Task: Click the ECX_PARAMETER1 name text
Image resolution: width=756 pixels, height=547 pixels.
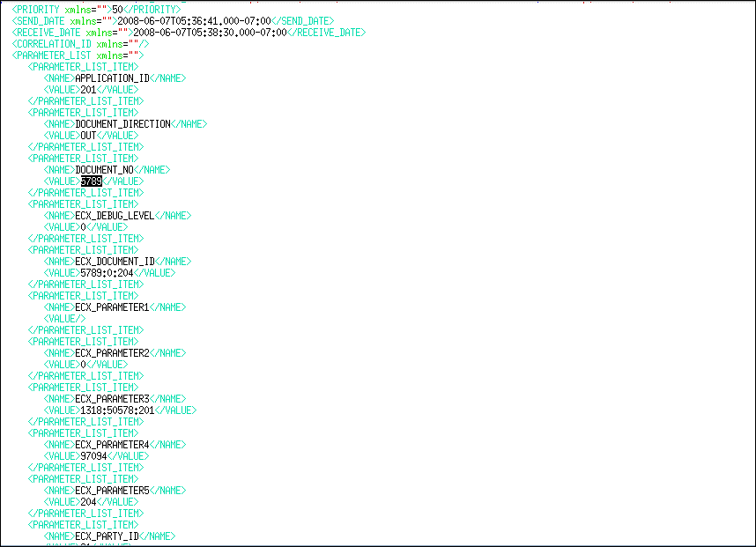Action: [112, 307]
